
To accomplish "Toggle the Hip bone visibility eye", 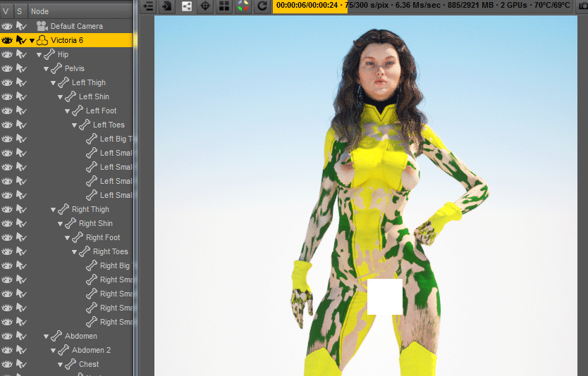I will [x=7, y=54].
